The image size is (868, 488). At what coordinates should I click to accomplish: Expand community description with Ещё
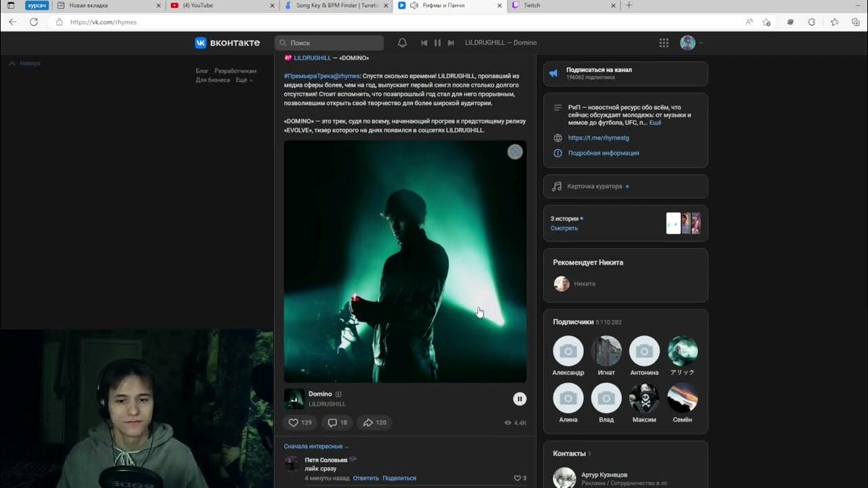pos(655,123)
